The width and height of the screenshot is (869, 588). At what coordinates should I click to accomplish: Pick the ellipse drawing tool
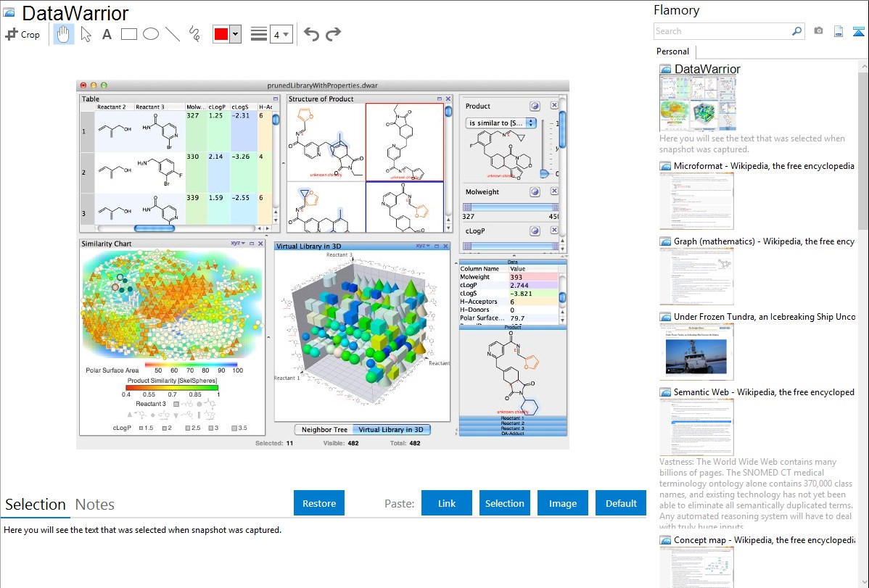click(x=151, y=34)
